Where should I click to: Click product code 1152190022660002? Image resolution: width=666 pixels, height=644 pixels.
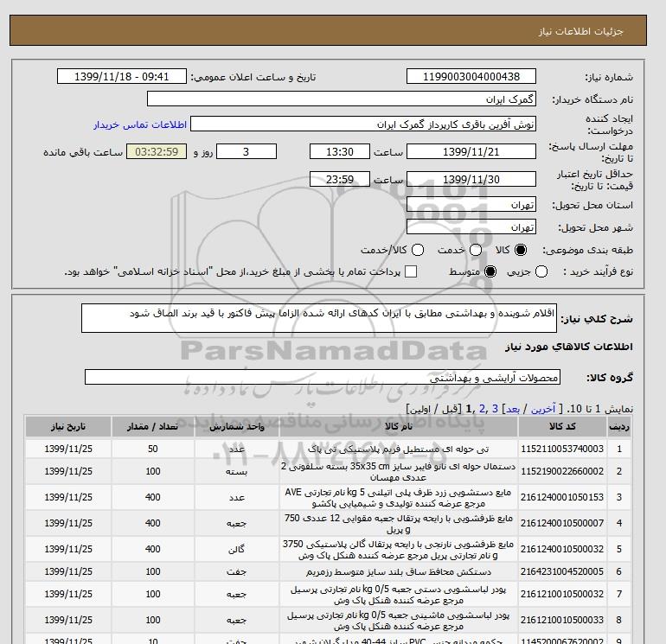tap(562, 471)
